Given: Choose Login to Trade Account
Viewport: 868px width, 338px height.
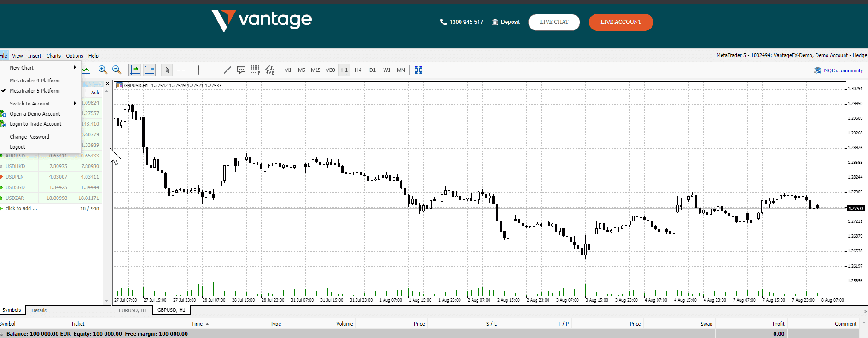Looking at the screenshot, I should [x=41, y=124].
